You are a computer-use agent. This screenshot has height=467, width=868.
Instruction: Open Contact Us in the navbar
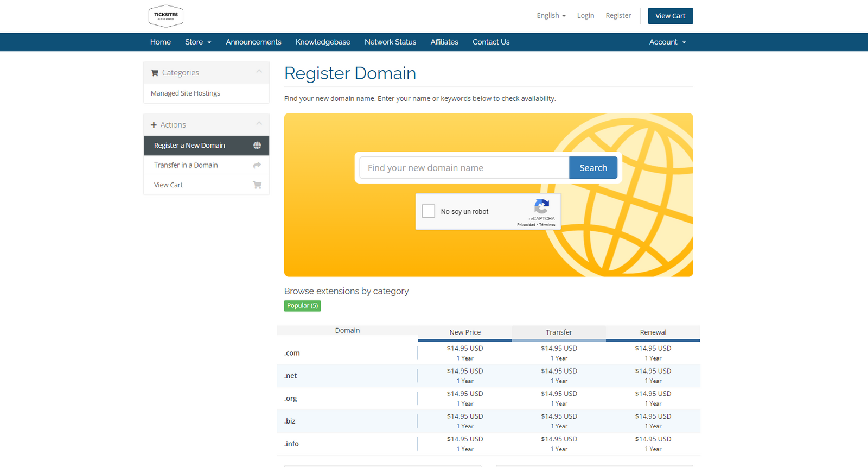coord(491,42)
